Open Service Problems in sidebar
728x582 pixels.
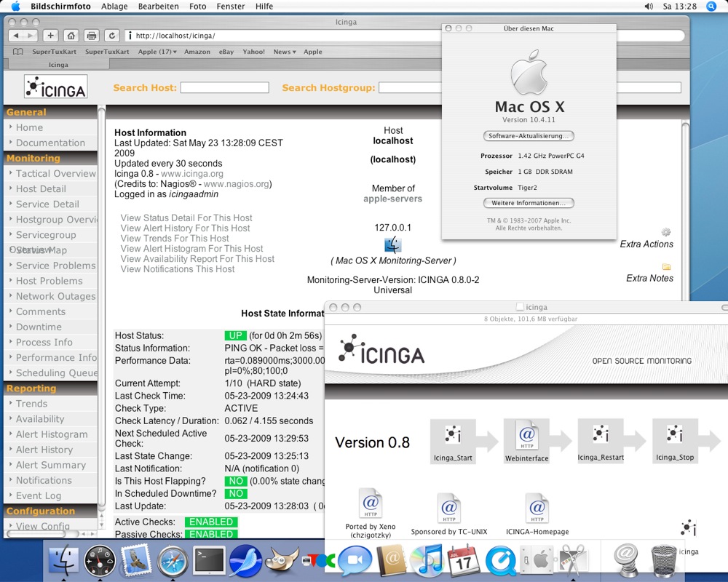point(56,266)
